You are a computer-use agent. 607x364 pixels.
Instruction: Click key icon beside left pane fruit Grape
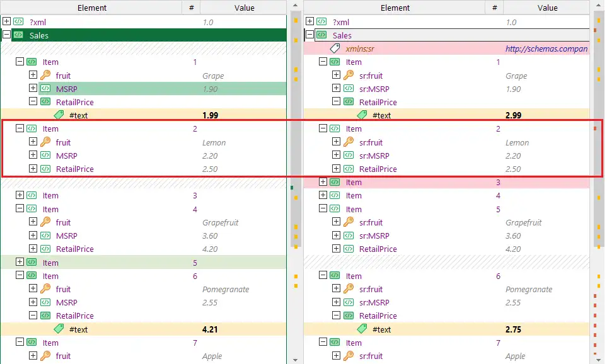click(45, 75)
